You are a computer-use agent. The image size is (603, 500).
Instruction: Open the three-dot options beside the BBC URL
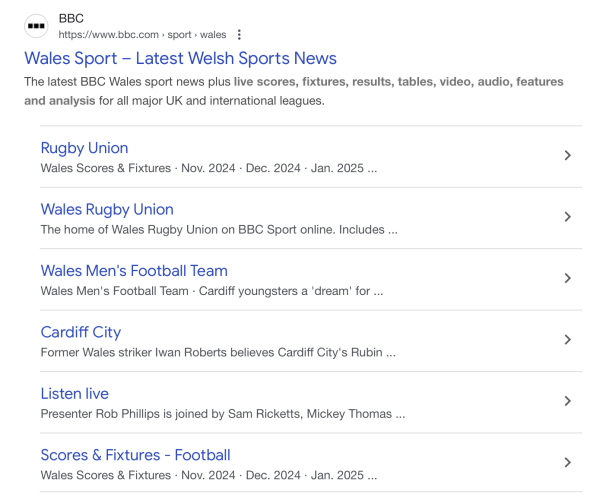(x=238, y=35)
